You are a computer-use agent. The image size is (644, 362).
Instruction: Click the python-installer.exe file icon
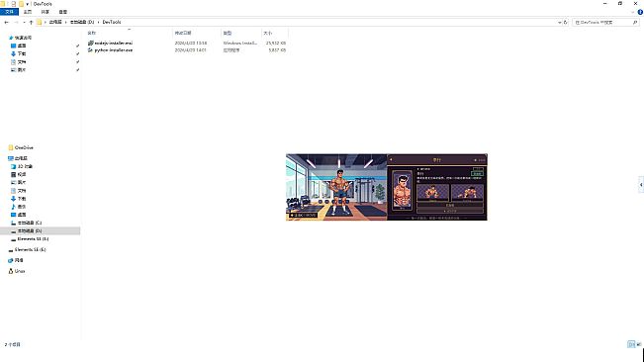tap(90, 50)
